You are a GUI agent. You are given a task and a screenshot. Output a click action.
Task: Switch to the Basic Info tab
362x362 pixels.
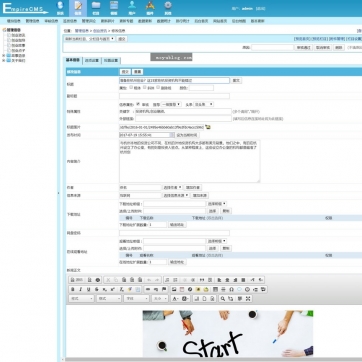coord(73,60)
